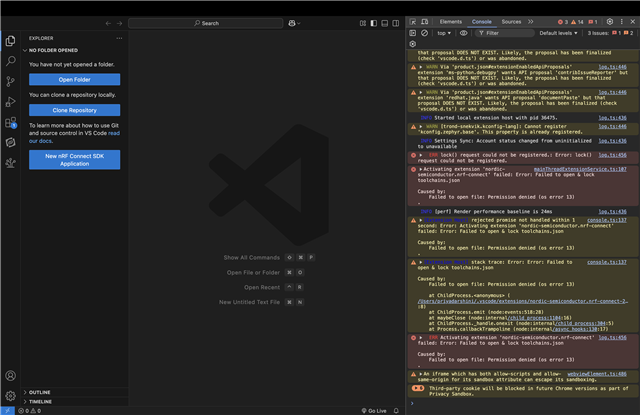Click the notifications bell icon
Image resolution: width=640 pixels, height=415 pixels.
(x=396, y=411)
